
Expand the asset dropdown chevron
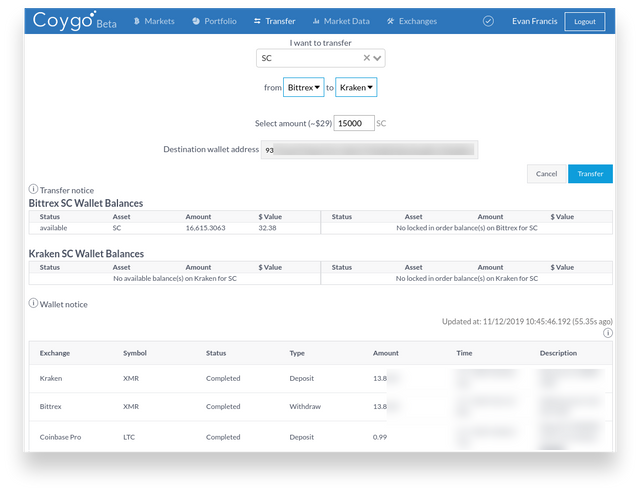pos(377,58)
